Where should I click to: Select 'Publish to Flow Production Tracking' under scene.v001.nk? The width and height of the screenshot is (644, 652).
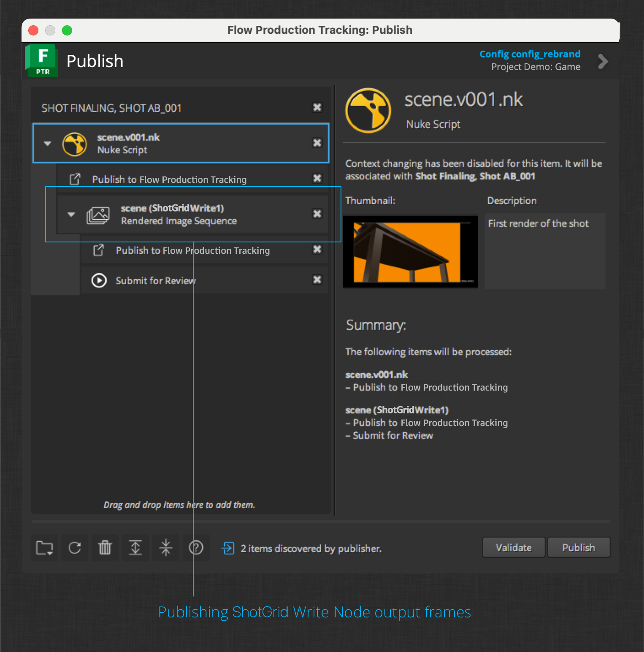click(x=192, y=179)
